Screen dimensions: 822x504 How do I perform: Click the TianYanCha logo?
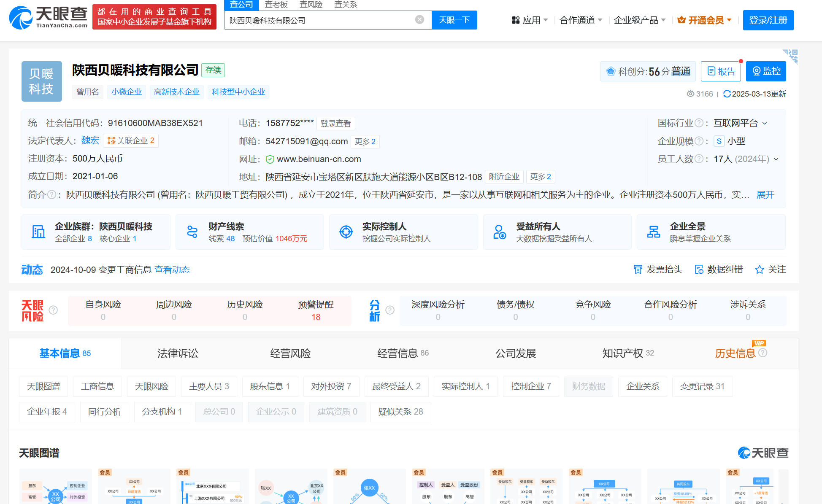point(48,18)
